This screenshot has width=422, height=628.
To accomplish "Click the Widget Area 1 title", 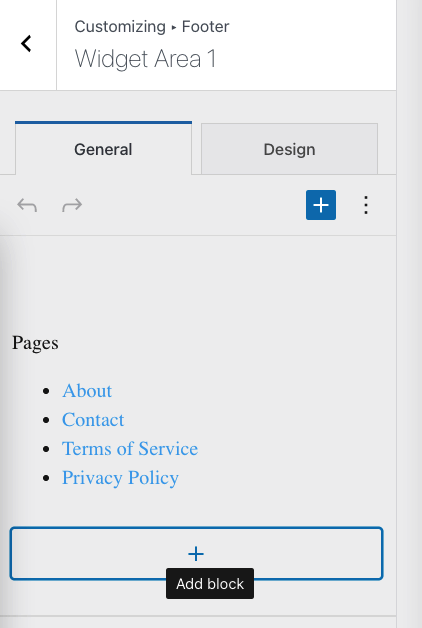I will (145, 58).
